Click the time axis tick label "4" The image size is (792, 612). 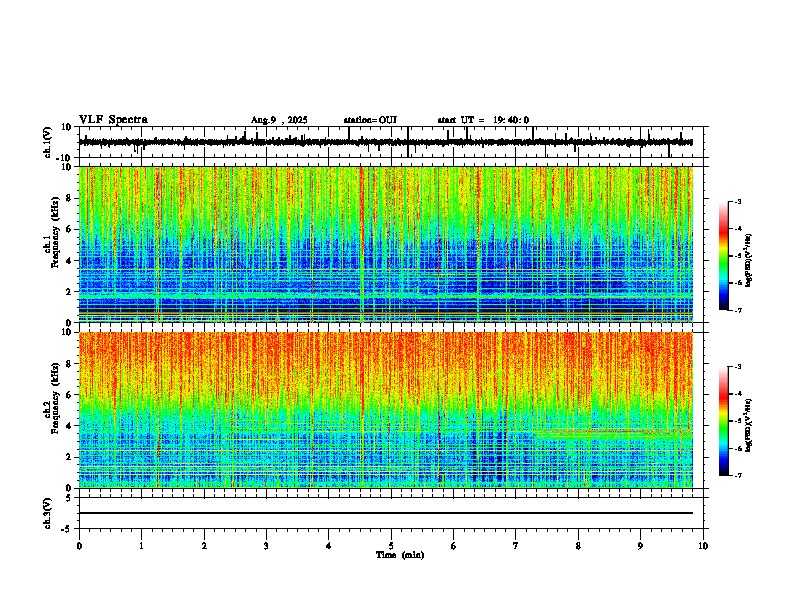pyautogui.click(x=329, y=546)
